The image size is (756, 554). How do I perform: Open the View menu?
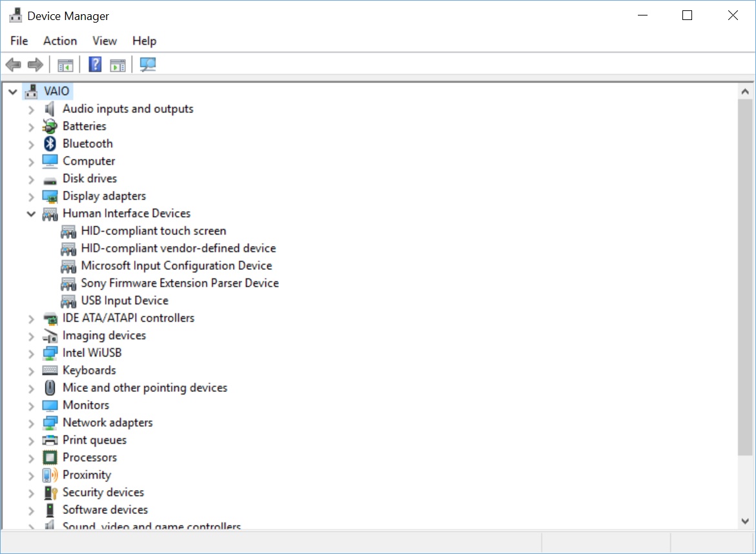pyautogui.click(x=104, y=41)
